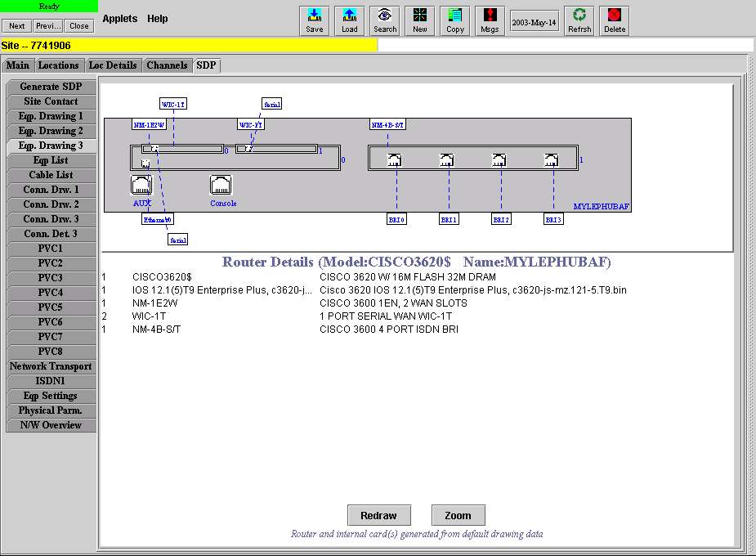Click the Close button

pos(79,26)
